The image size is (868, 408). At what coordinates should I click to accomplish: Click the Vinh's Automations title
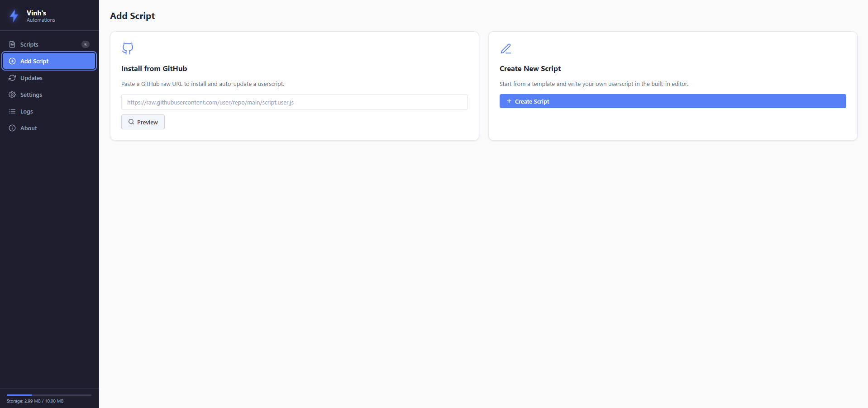tap(41, 16)
